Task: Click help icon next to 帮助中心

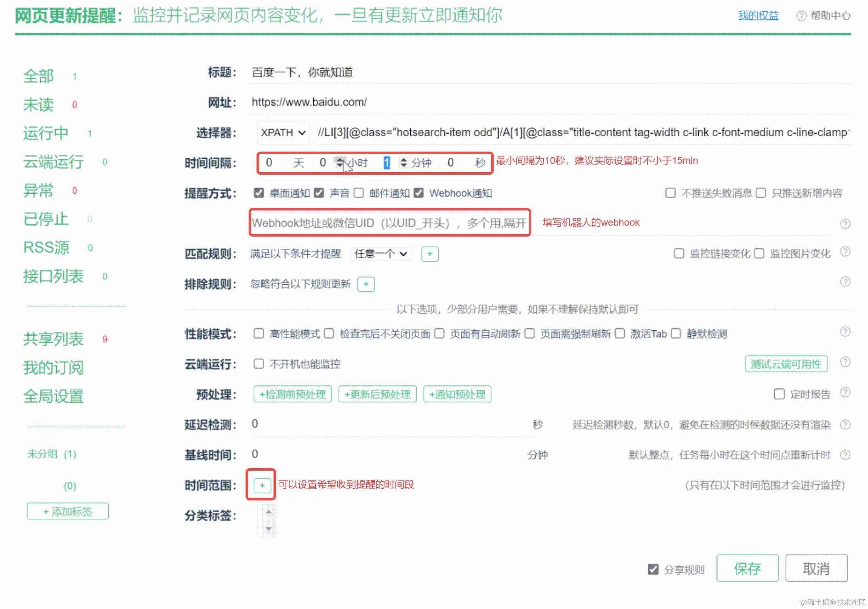Action: click(x=801, y=16)
